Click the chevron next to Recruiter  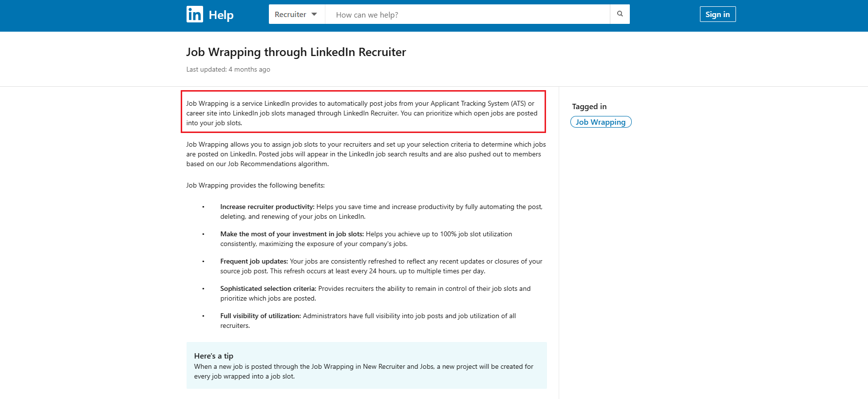click(x=315, y=14)
